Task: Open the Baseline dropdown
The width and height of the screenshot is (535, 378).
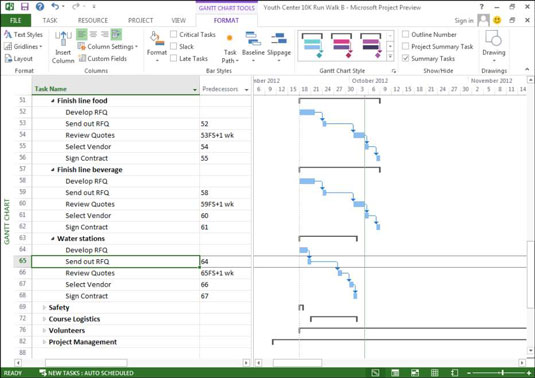Action: click(253, 47)
